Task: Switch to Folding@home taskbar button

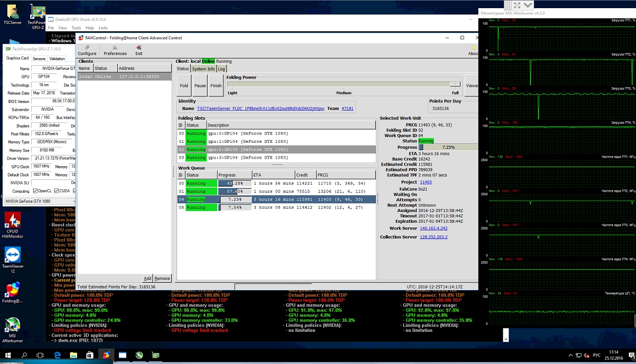Action: pos(106,355)
